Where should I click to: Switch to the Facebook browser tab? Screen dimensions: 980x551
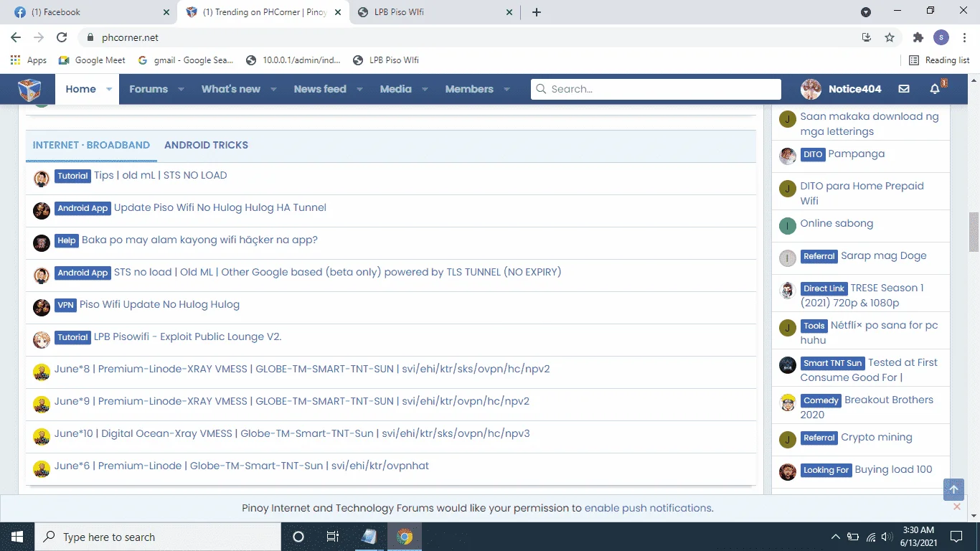click(88, 12)
